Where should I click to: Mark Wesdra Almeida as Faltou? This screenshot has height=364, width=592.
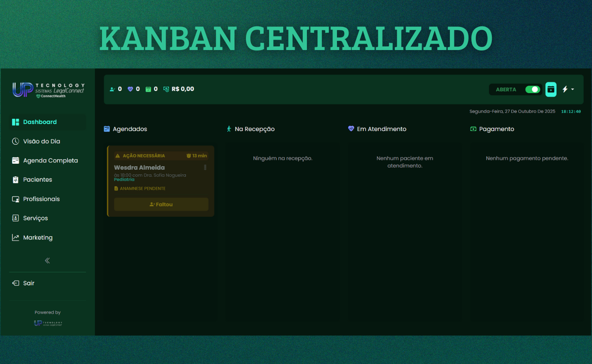[161, 204]
